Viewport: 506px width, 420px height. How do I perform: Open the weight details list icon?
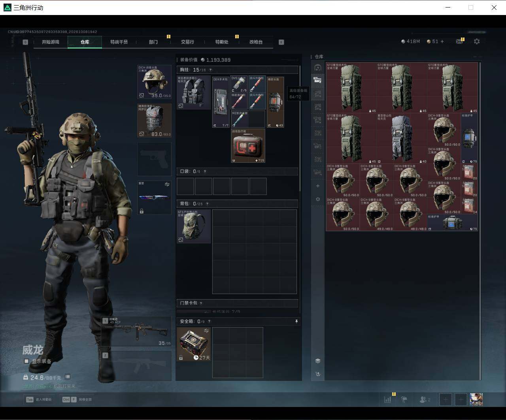(68, 377)
